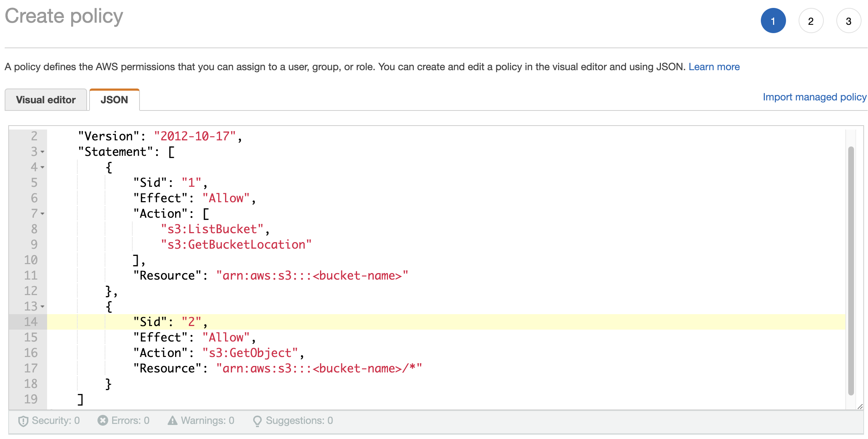Click Import managed policy link
The image size is (868, 439).
(814, 97)
